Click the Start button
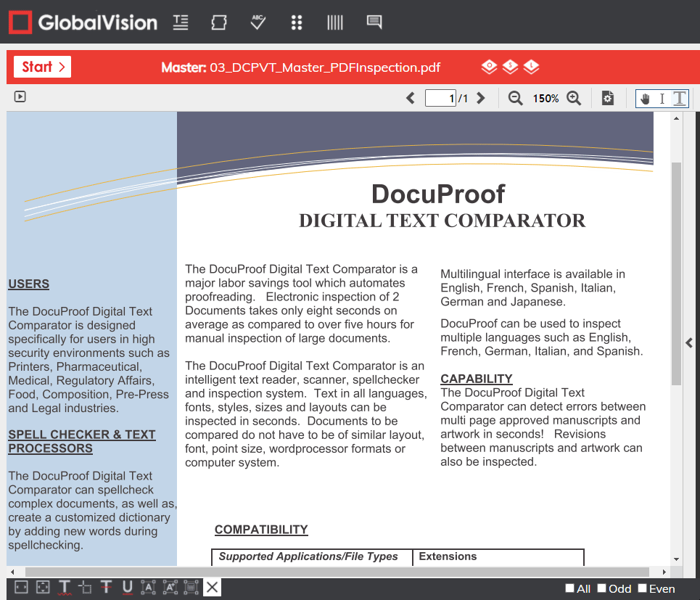Viewport: 700px width, 600px height. click(42, 67)
